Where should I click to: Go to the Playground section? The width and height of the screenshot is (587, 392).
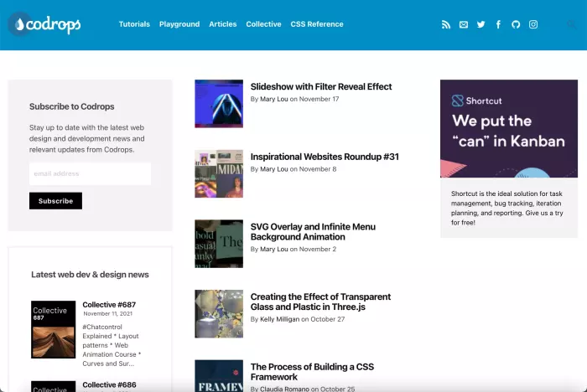pyautogui.click(x=179, y=24)
